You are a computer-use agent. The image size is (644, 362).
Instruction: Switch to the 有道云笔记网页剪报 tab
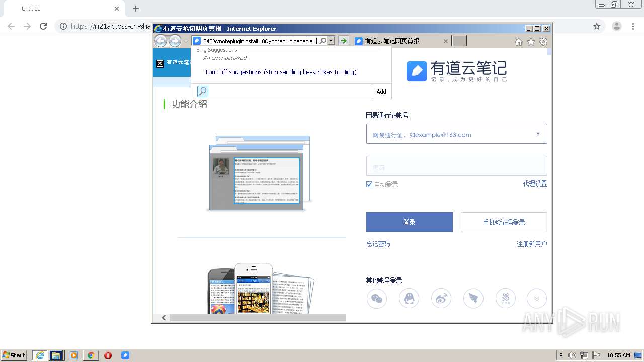400,41
